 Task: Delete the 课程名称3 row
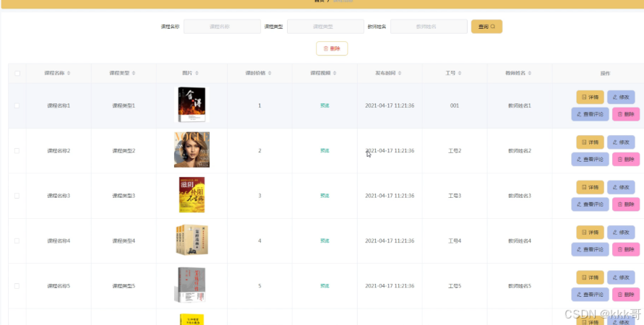pos(626,204)
